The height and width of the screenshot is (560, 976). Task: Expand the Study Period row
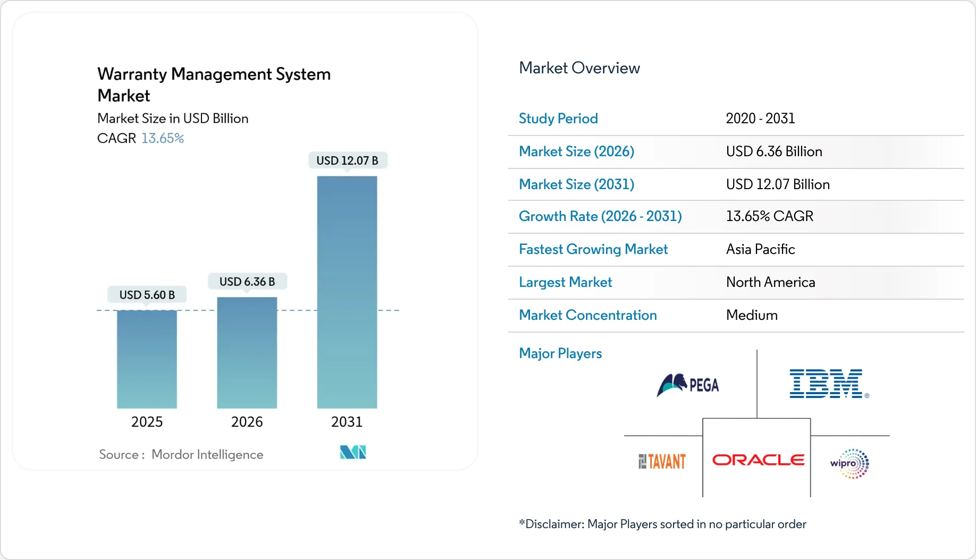pos(558,118)
